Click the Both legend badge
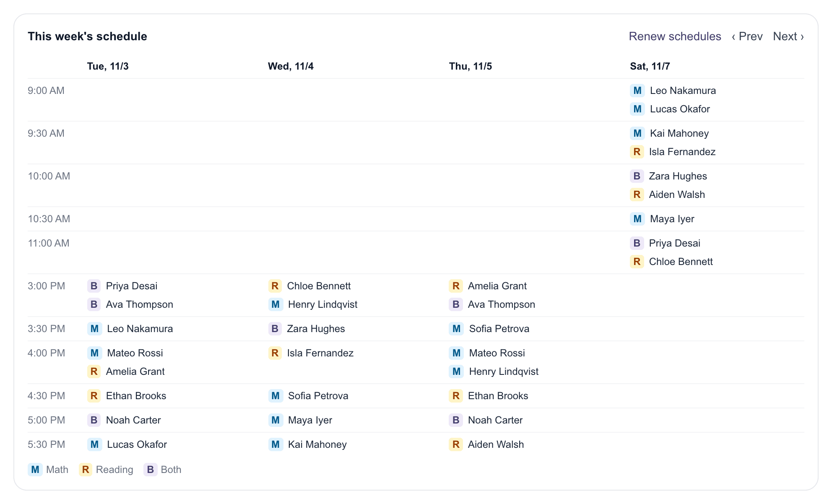The image size is (832, 504). (150, 470)
